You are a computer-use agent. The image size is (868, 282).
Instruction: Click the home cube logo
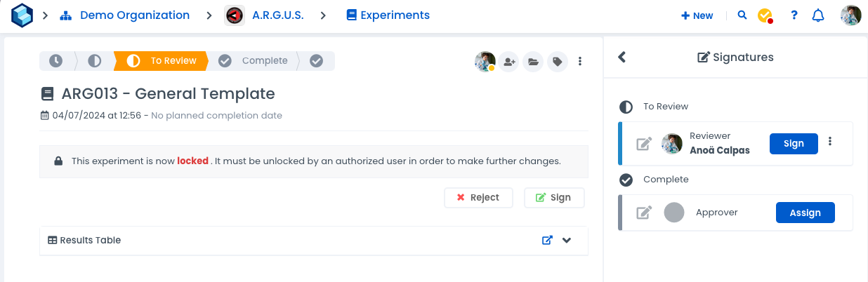click(x=22, y=15)
